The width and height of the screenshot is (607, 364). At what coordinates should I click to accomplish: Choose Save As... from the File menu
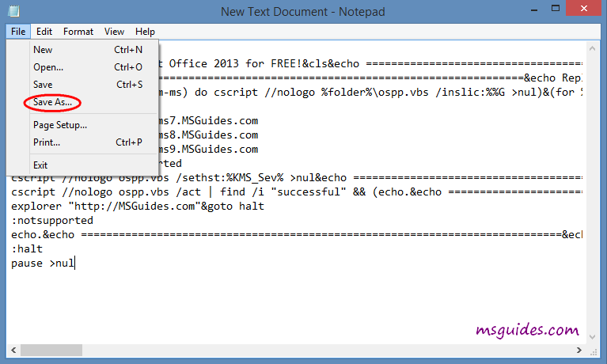[82, 102]
